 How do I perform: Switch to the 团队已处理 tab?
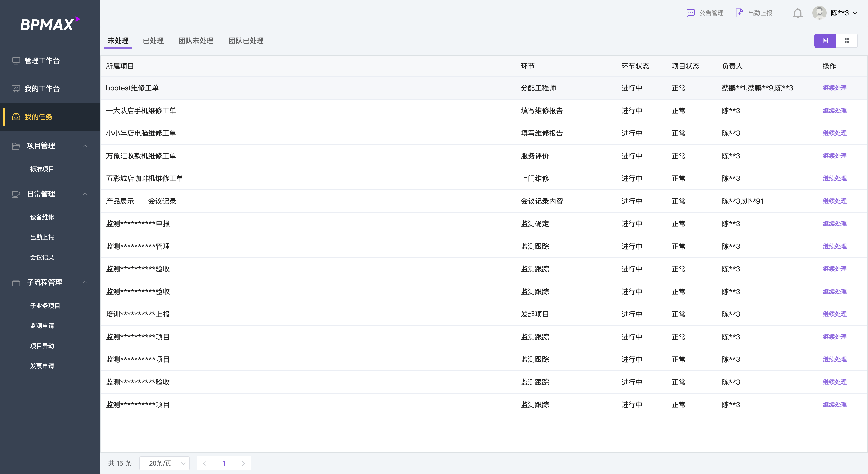[x=246, y=41]
